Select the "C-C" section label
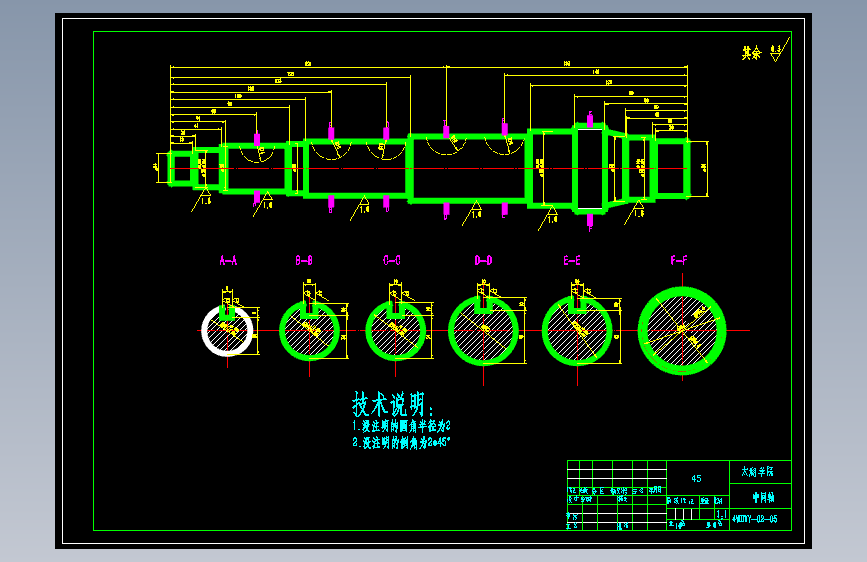This screenshot has height=562, width=867. pos(392,261)
